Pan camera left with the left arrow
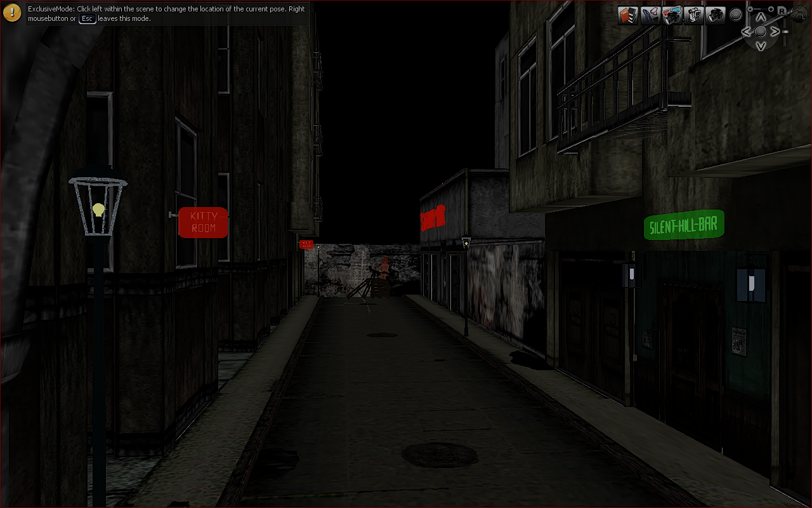 click(x=746, y=31)
